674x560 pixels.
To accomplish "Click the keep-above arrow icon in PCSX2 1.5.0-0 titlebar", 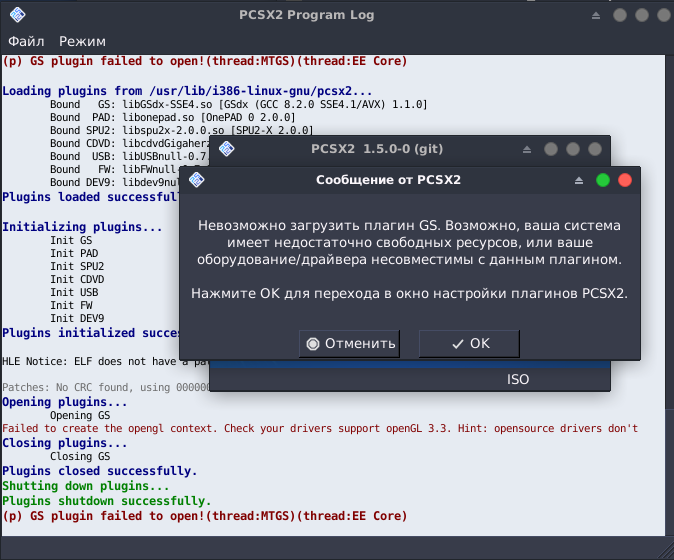I will [x=527, y=150].
